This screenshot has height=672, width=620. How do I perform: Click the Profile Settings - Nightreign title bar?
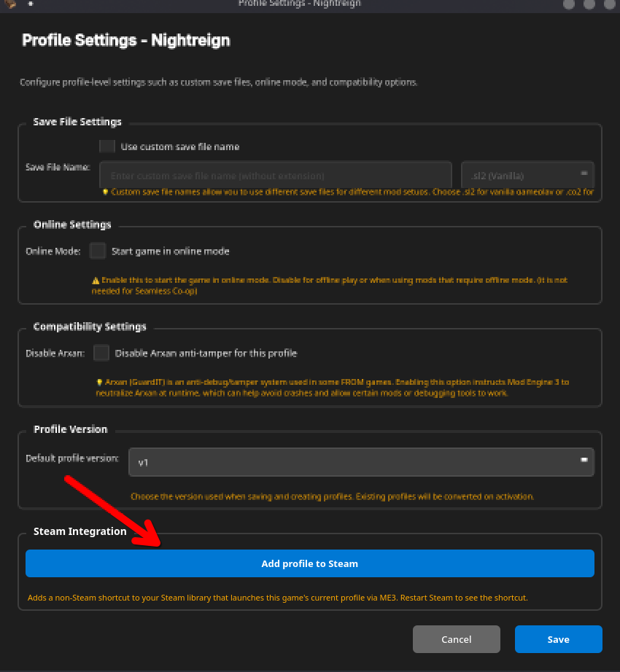(x=299, y=4)
